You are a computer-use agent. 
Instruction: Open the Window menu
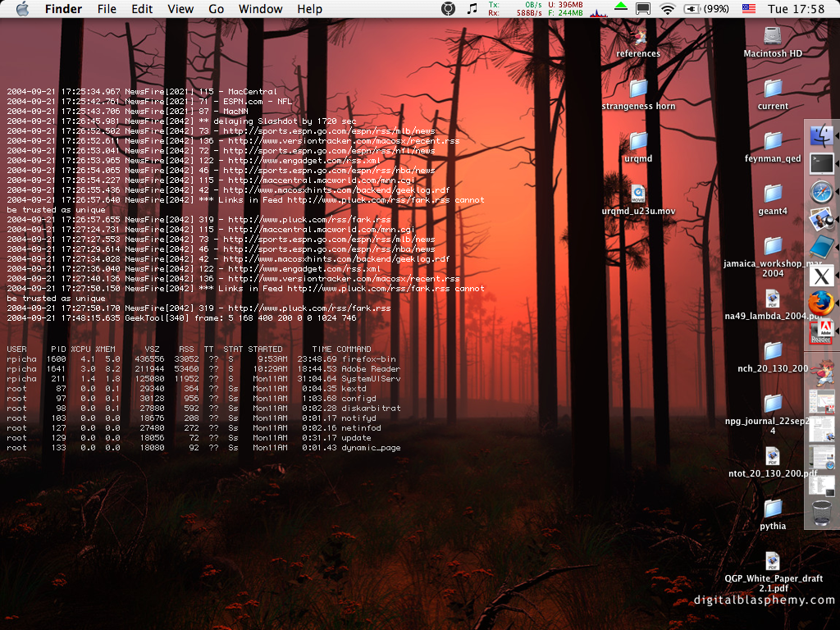tap(260, 9)
